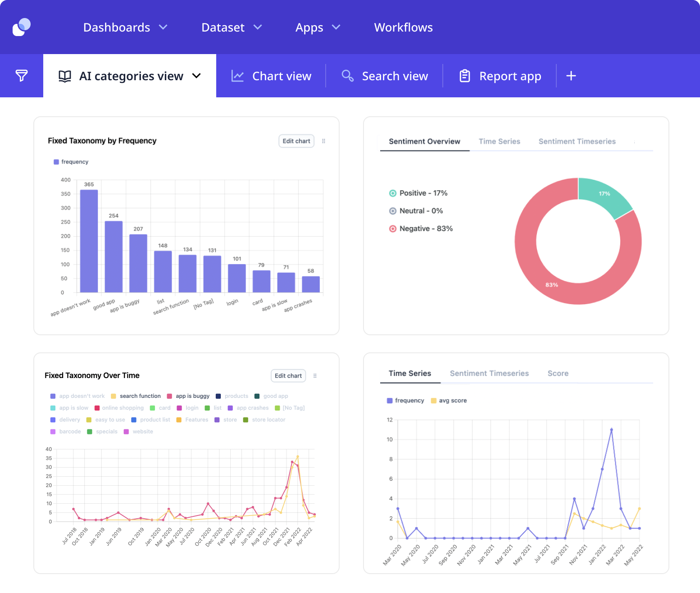
Task: Toggle the 'app is buggy' legend series
Action: click(x=192, y=396)
